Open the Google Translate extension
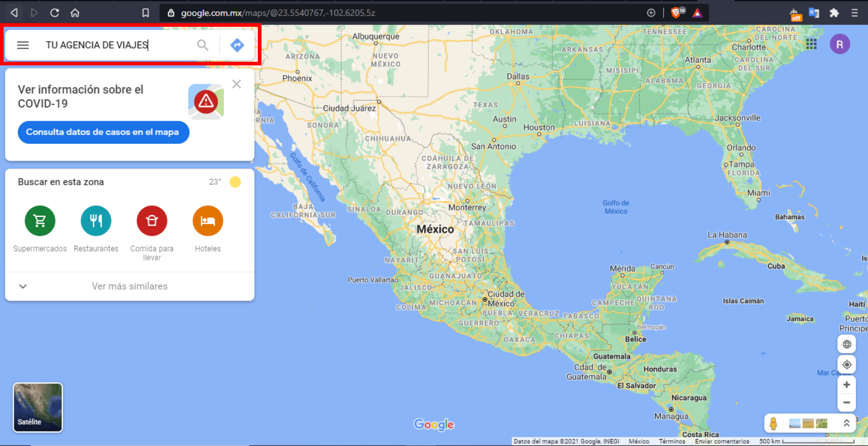 point(814,13)
